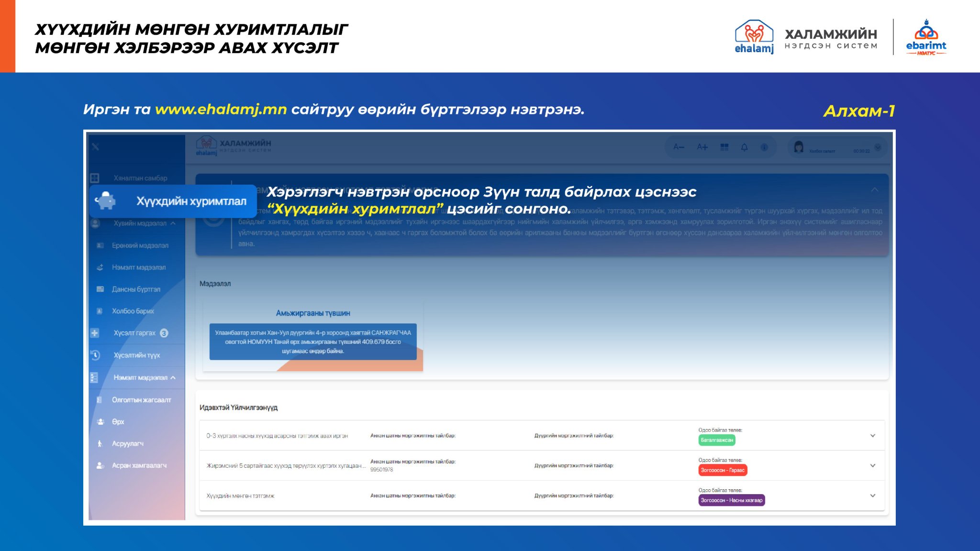Click the info circle icon

coord(764,147)
